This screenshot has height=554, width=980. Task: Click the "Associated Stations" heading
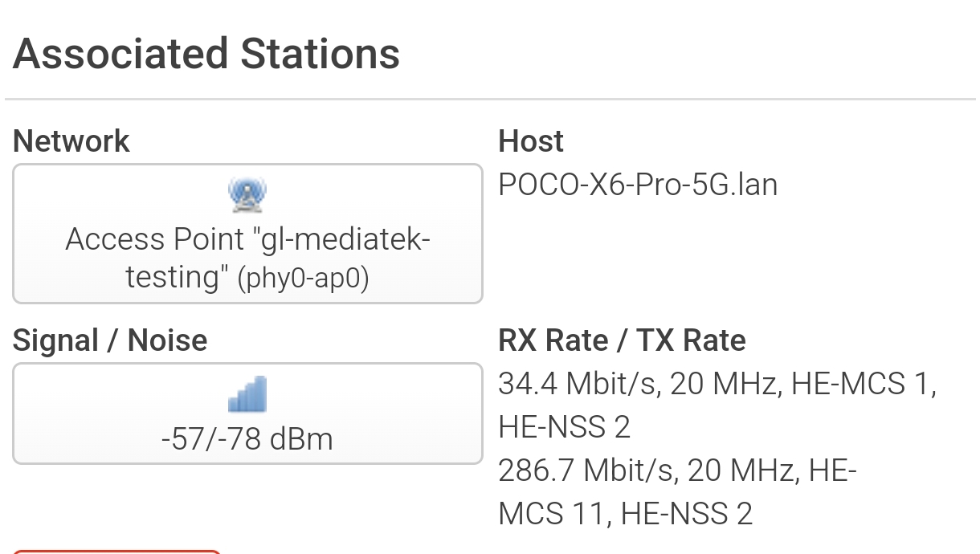[x=206, y=54]
